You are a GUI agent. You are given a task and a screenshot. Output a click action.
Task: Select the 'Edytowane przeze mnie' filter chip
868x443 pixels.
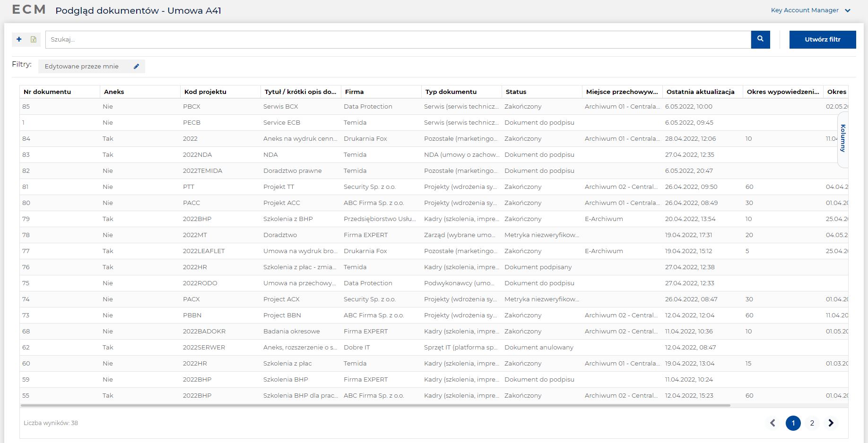pyautogui.click(x=91, y=66)
